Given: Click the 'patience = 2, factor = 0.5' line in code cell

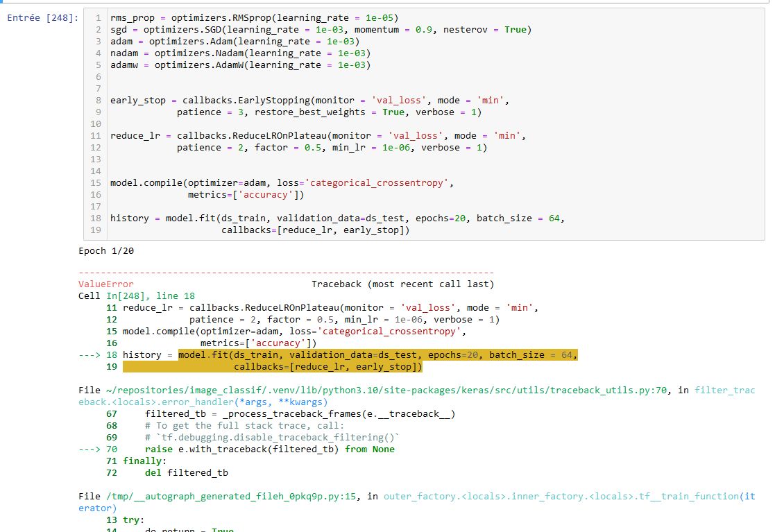Looking at the screenshot, I should click(332, 148).
